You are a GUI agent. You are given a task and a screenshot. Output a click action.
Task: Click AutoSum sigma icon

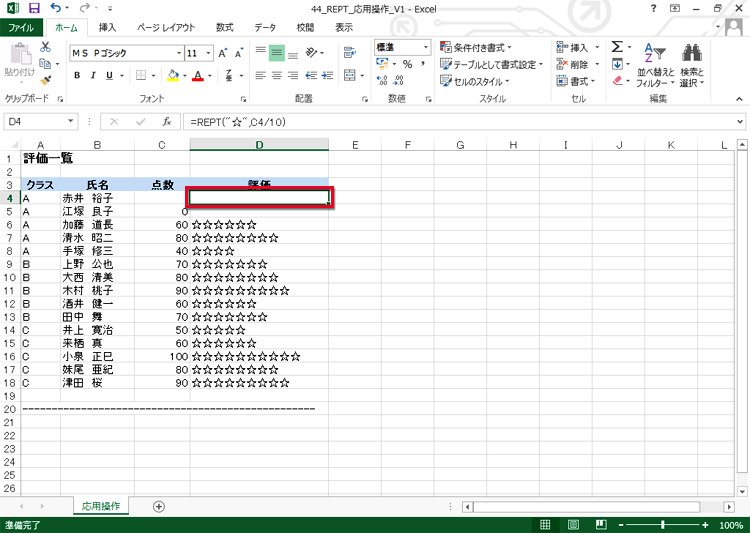[x=617, y=47]
